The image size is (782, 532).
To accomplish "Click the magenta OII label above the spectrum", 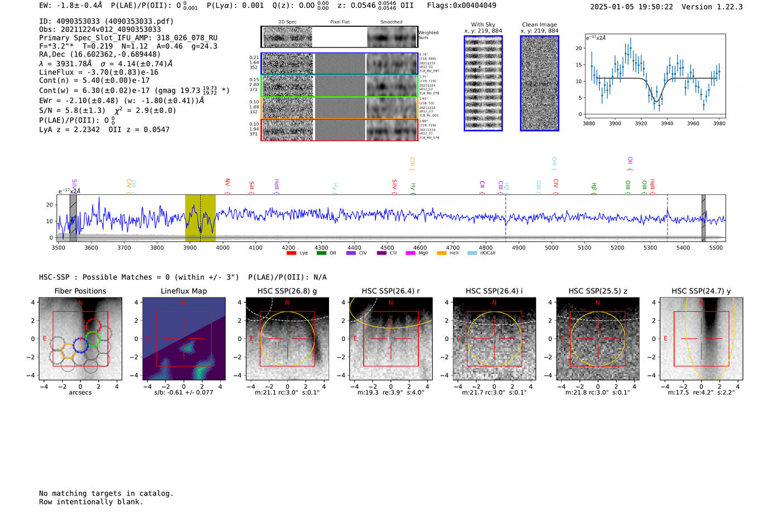I will [x=630, y=164].
